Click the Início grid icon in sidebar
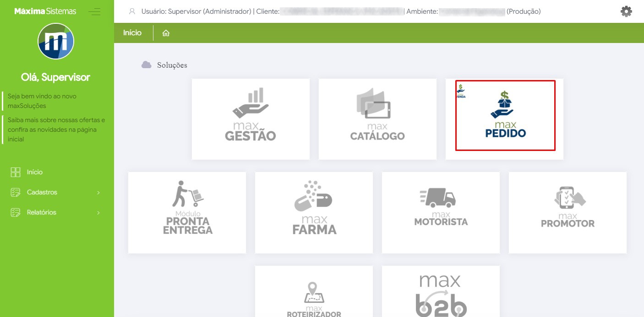This screenshot has height=317, width=644. pyautogui.click(x=16, y=172)
